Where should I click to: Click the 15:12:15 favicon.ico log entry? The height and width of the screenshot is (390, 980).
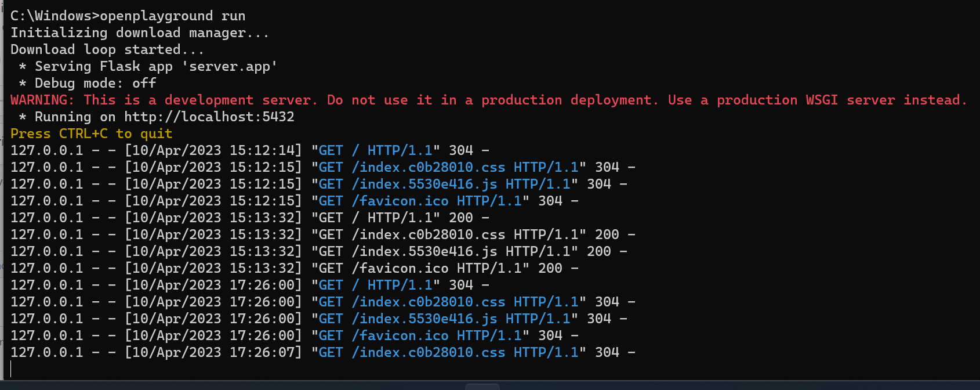[295, 201]
